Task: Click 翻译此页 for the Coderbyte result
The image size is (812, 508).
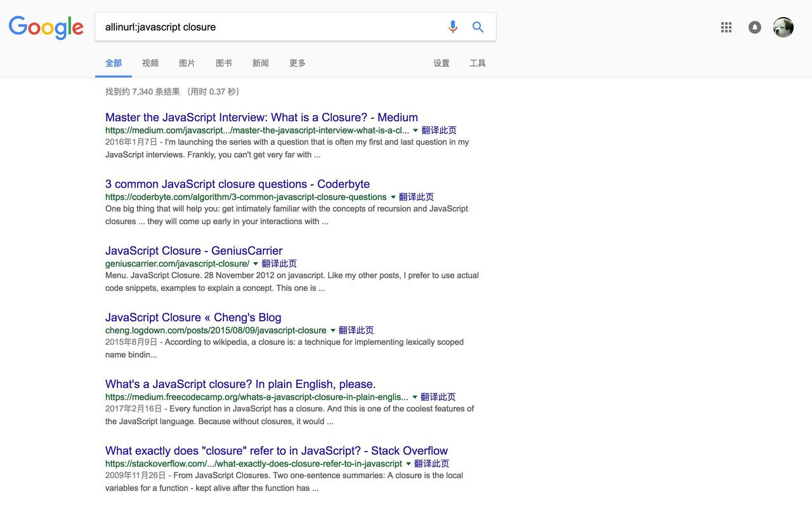Action: click(x=416, y=197)
